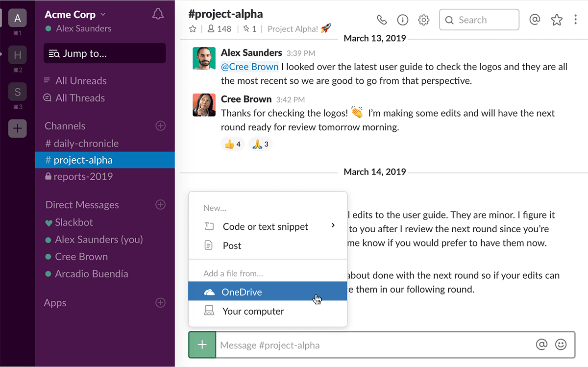Open more options vertical dots menu
This screenshot has height=367, width=588.
point(575,20)
